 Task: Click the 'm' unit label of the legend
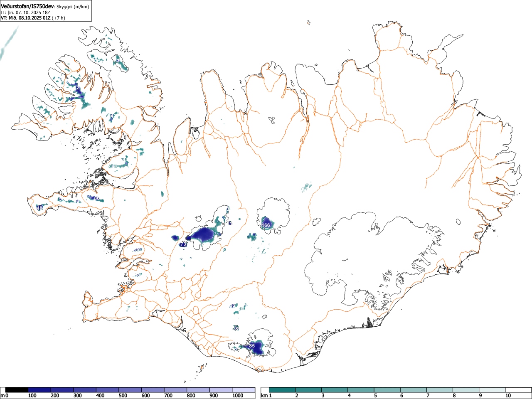(x=3, y=396)
